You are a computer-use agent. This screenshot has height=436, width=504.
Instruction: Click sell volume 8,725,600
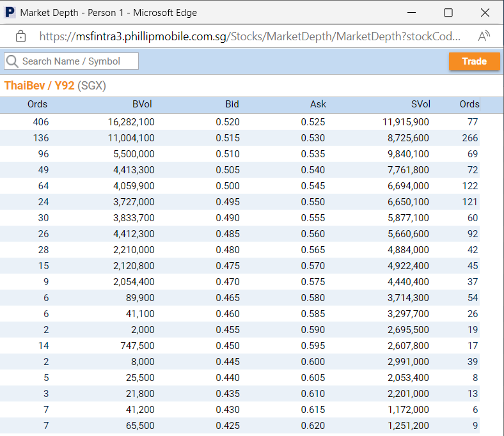408,138
